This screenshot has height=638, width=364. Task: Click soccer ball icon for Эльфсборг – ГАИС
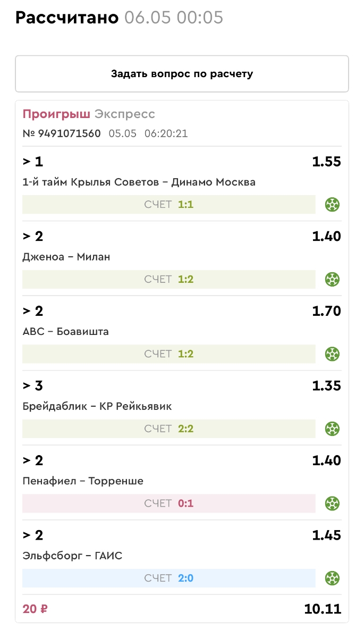pyautogui.click(x=332, y=578)
